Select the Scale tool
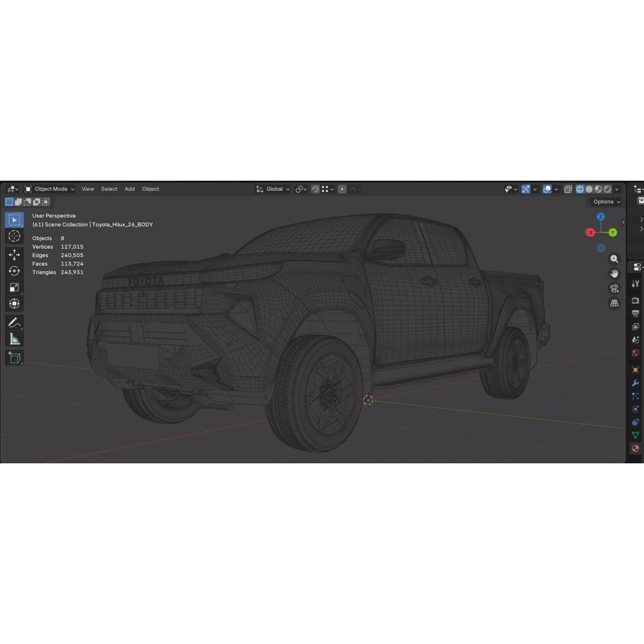The height and width of the screenshot is (644, 644). tap(14, 287)
